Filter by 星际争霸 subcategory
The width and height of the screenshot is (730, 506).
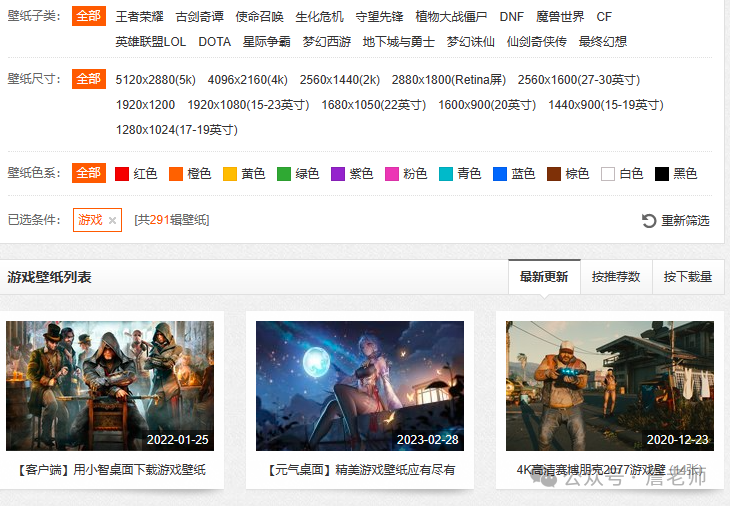[x=267, y=42]
